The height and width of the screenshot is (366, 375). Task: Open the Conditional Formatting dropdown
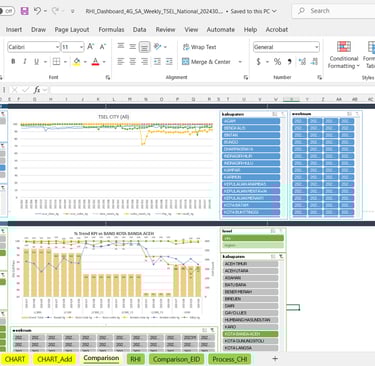344,55
